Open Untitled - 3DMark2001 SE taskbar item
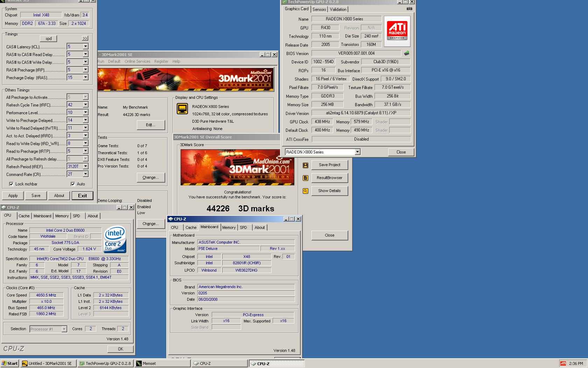This screenshot has height=368, width=588. coord(48,363)
